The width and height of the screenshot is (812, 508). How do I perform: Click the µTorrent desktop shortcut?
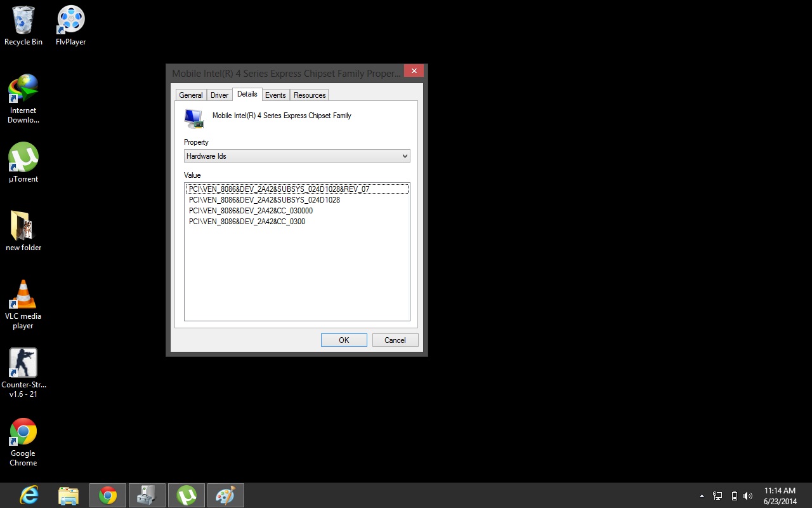point(23,163)
